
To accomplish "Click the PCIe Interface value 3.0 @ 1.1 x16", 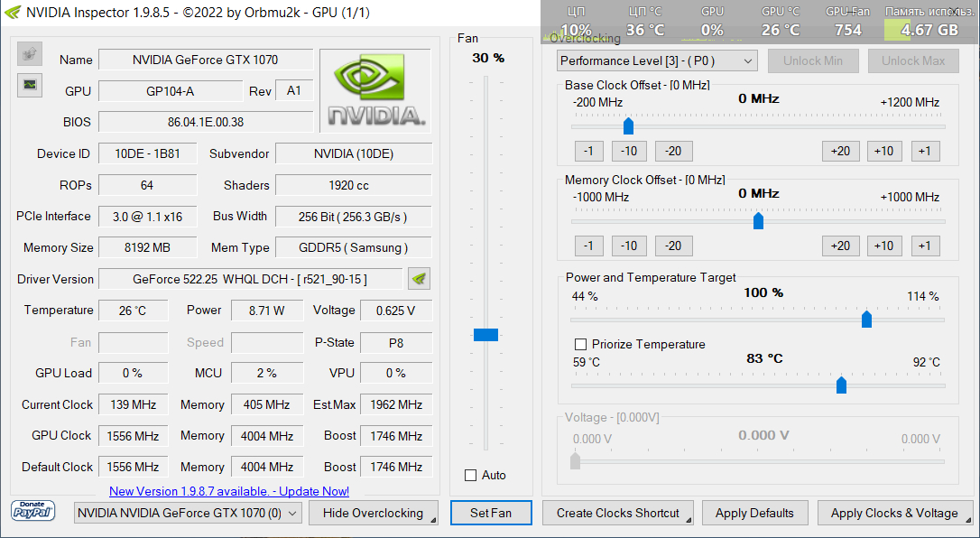I will 147,217.
